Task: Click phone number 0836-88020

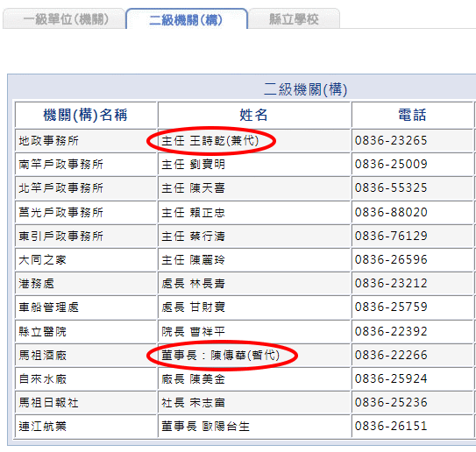Action: [391, 212]
